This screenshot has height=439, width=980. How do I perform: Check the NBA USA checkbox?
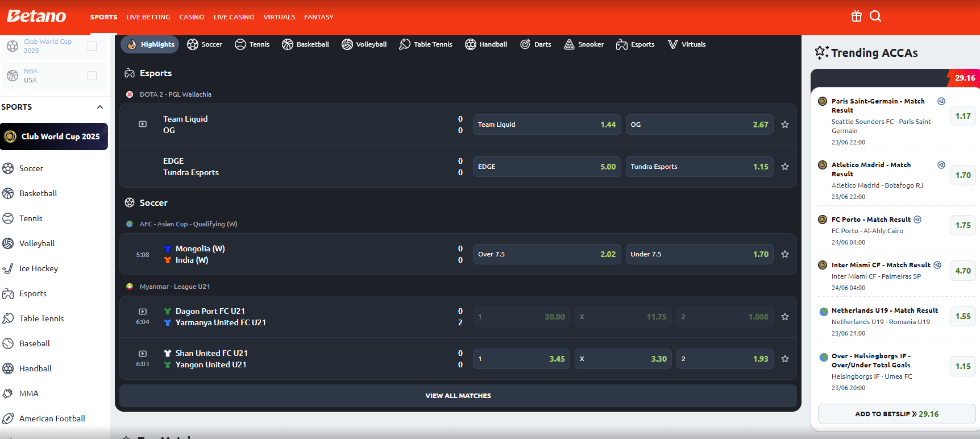[x=92, y=76]
